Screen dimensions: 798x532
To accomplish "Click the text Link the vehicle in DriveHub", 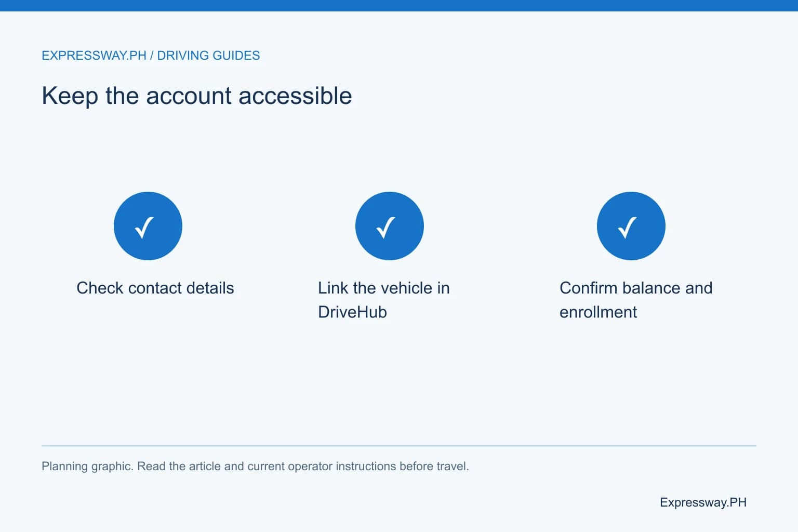I will (x=384, y=300).
